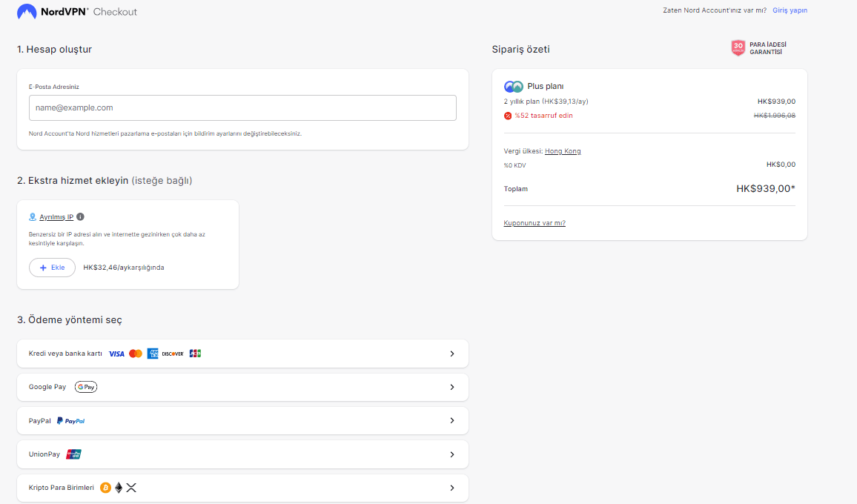
Task: Click the Google Pay logo badge
Action: coord(86,387)
